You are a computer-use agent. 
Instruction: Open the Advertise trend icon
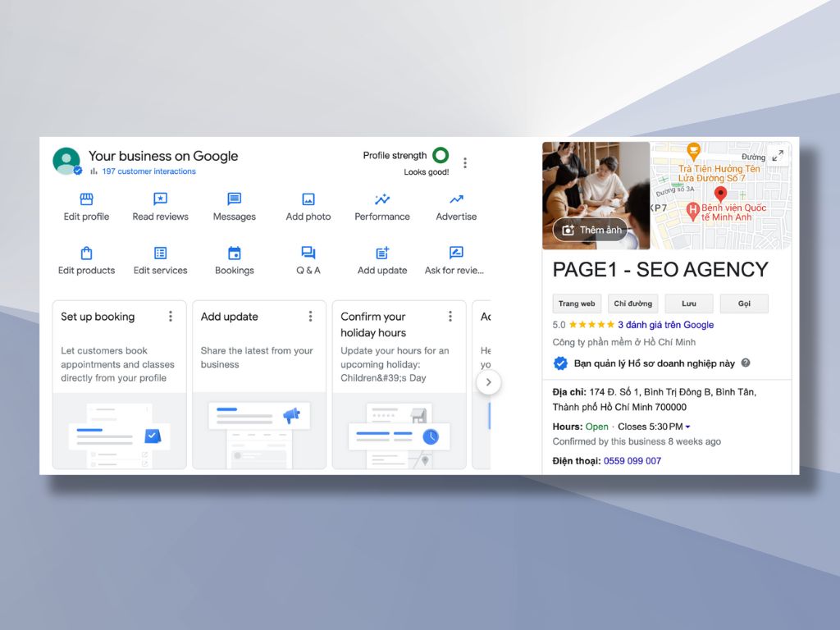[x=456, y=199]
